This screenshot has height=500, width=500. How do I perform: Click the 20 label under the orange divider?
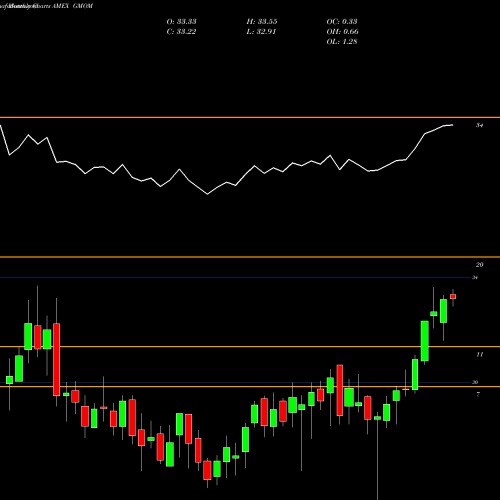pyautogui.click(x=479, y=265)
